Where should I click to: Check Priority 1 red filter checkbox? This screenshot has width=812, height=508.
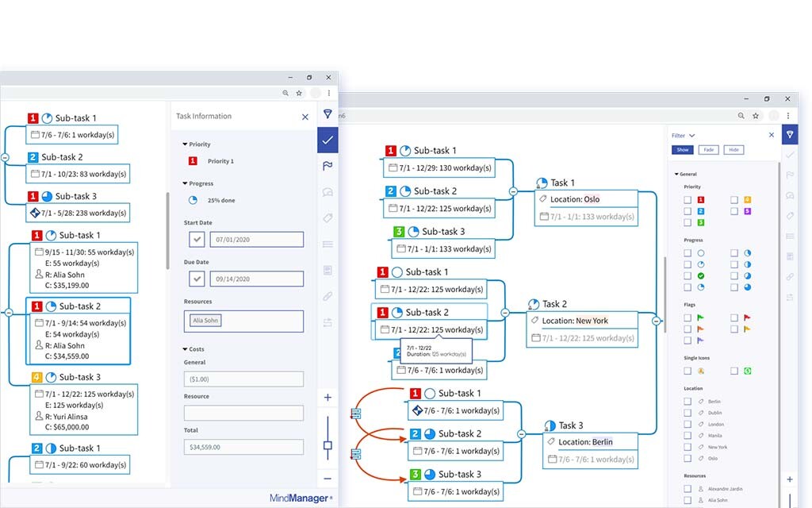pyautogui.click(x=688, y=199)
